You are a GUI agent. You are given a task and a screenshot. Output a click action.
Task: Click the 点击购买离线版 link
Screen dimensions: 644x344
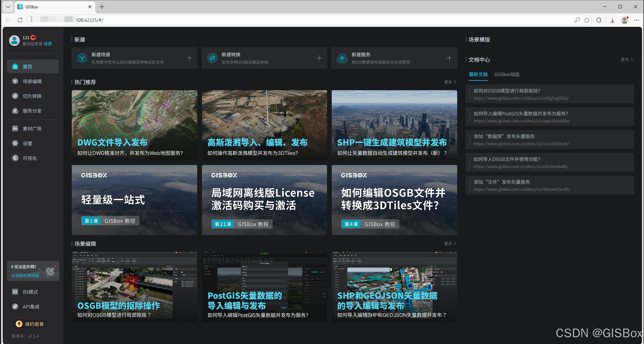pyautogui.click(x=25, y=275)
